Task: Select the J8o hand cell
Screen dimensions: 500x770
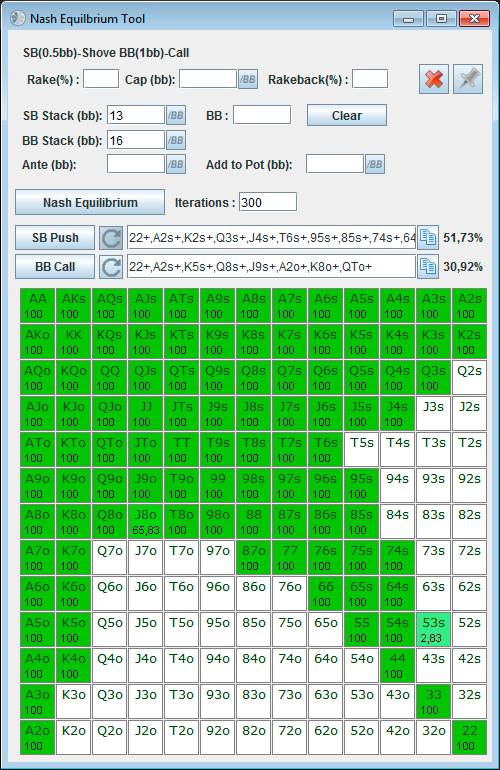Action: tap(145, 522)
